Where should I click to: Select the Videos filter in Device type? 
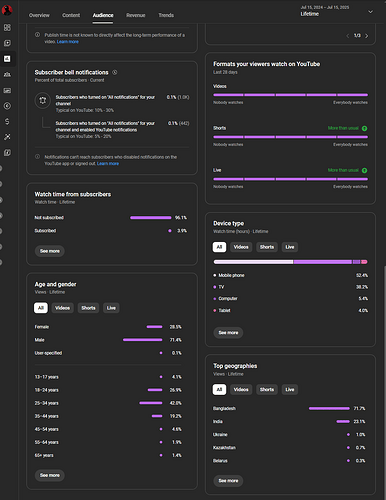241,247
